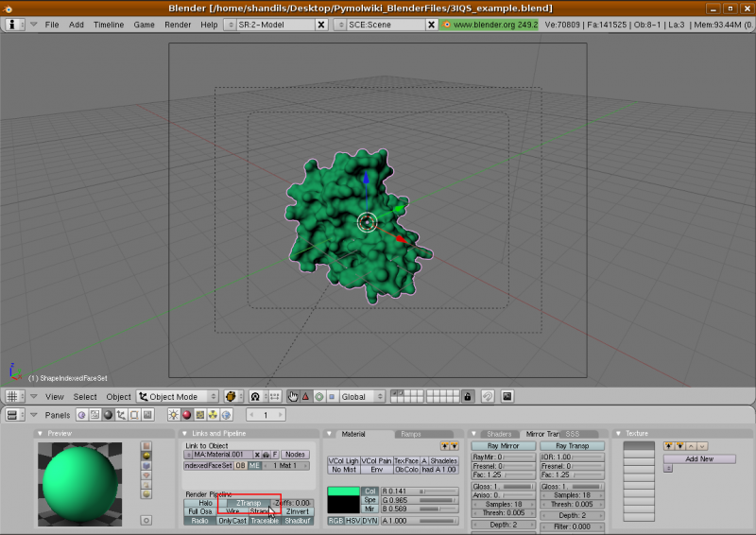Click the green material color swatch
The width and height of the screenshot is (756, 535).
[x=344, y=492]
